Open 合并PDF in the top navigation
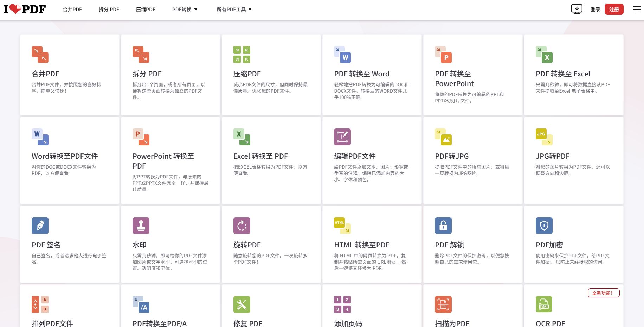644x327 pixels. 72,10
